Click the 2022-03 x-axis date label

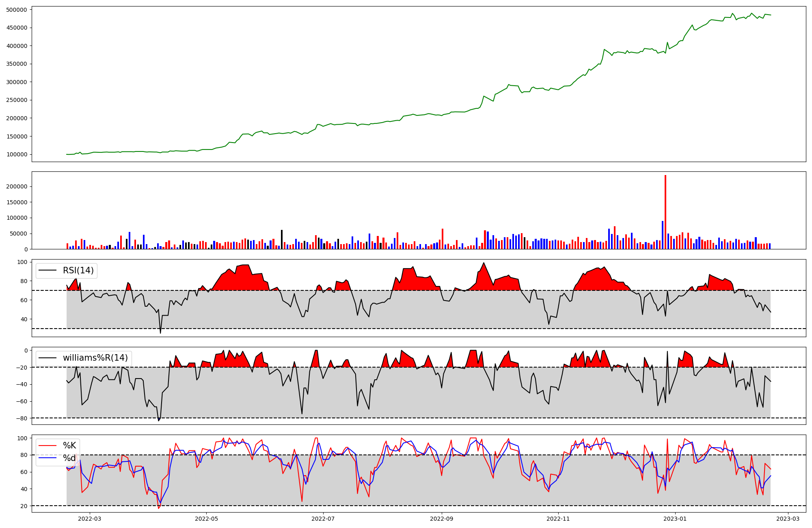[x=89, y=519]
